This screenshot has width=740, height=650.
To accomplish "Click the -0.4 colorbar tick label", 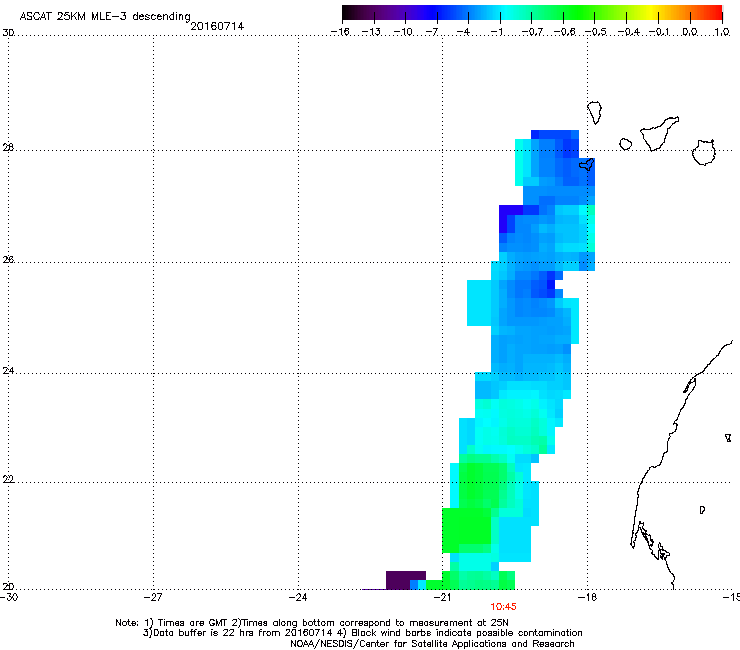I will coord(628,32).
